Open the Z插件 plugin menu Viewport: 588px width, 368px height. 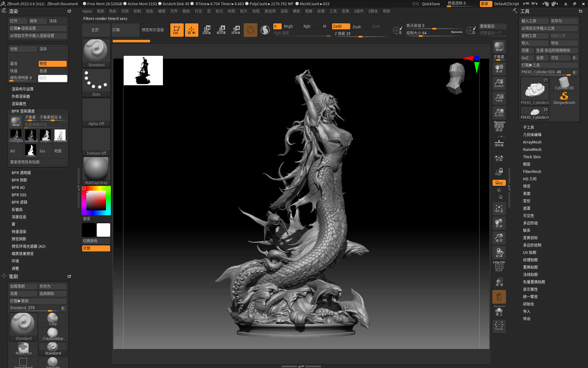click(x=358, y=11)
